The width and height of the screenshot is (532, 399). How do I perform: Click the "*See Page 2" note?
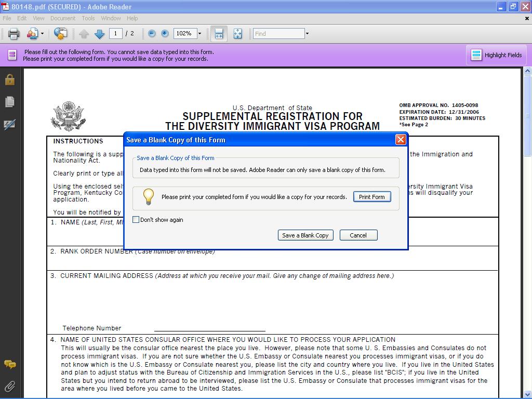coord(414,125)
